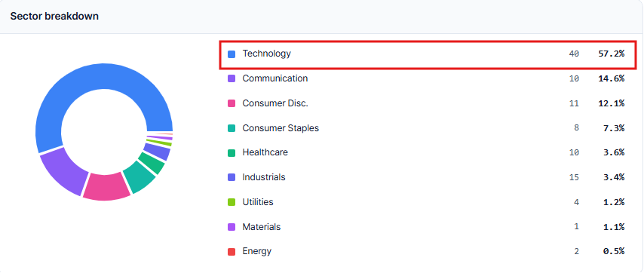Click the purple Communication donut segment
The width and height of the screenshot is (644, 273).
[62, 170]
